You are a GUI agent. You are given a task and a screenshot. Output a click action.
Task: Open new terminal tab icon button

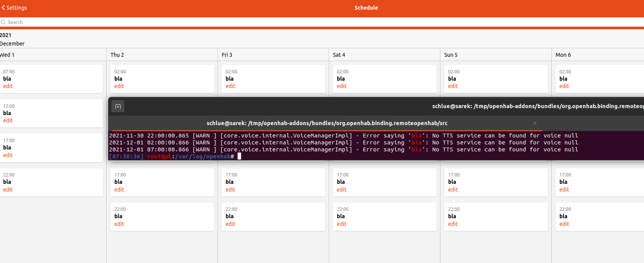click(x=118, y=106)
